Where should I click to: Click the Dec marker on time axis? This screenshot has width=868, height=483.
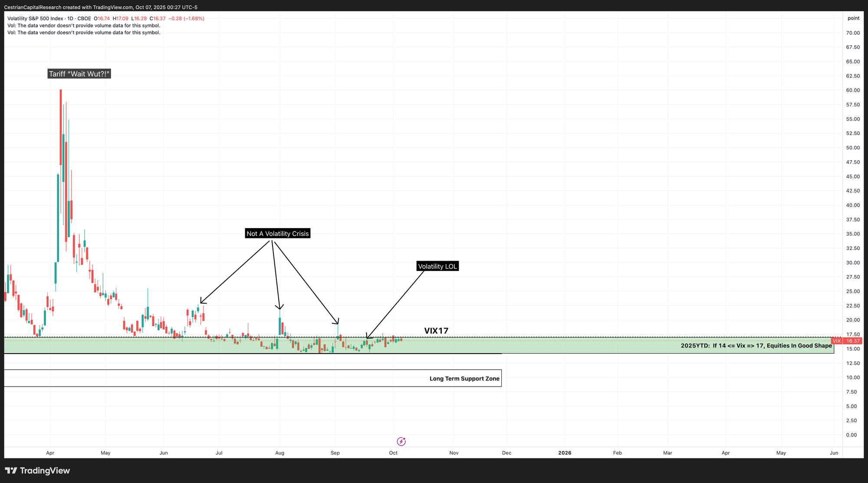point(506,453)
